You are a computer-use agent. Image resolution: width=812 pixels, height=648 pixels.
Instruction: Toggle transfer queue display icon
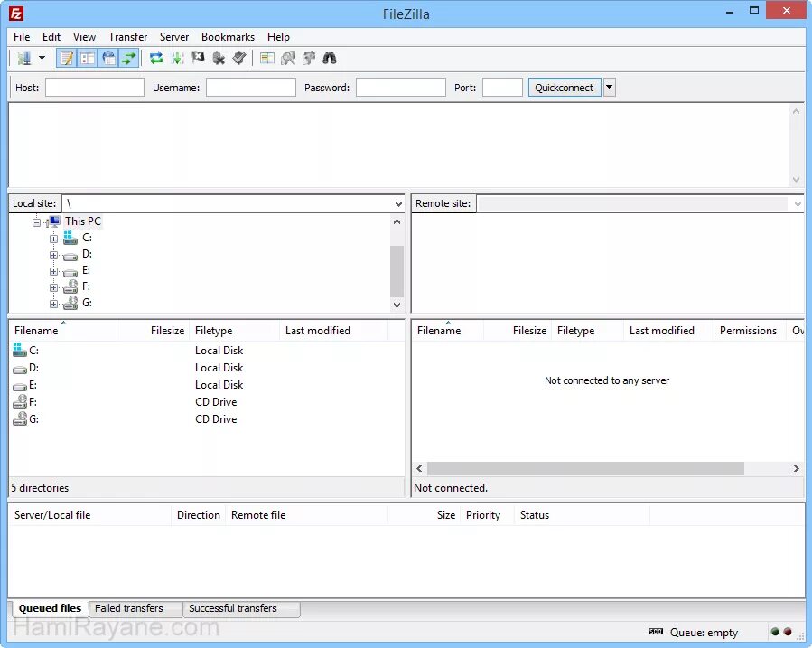(x=129, y=58)
